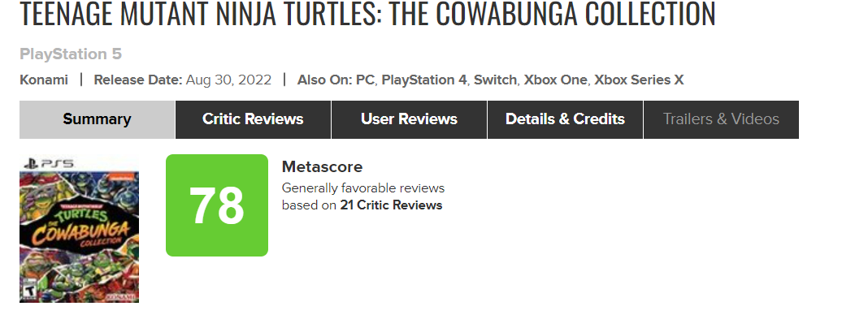Image resolution: width=868 pixels, height=332 pixels.
Task: View the Details & Credits tab
Action: coord(565,119)
